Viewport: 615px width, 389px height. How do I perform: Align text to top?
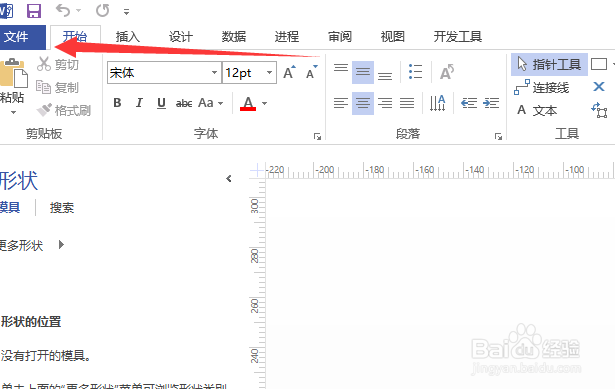click(341, 68)
